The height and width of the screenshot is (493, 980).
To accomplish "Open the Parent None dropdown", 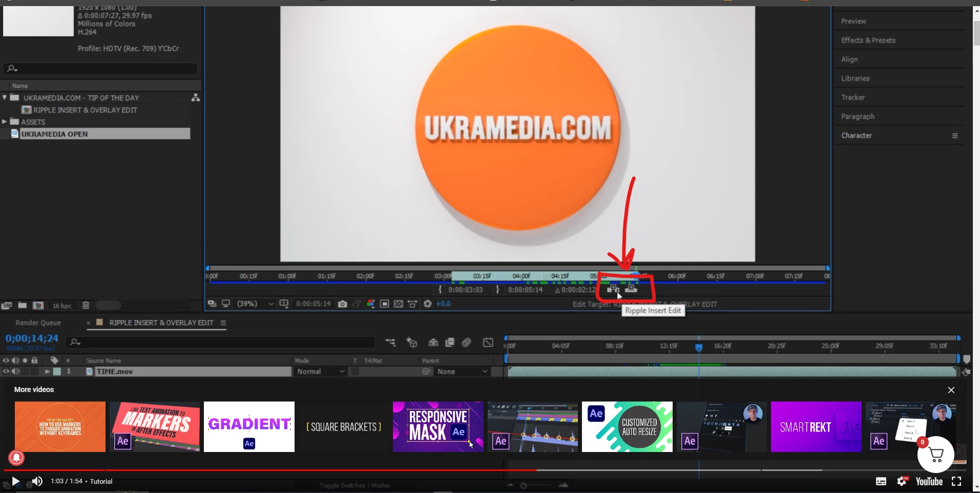I will click(462, 372).
